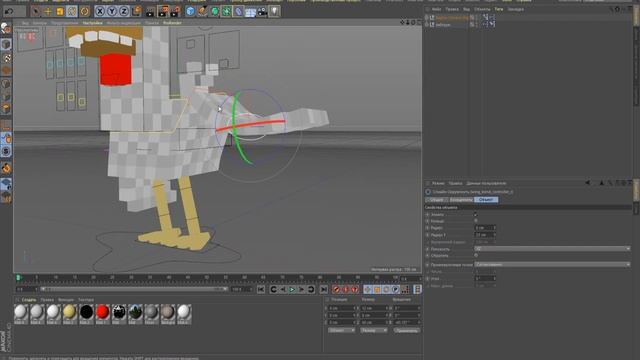Image resolution: width=640 pixels, height=360 pixels.
Task: Click back arrow in Attribute Manager header
Action: pos(588,183)
